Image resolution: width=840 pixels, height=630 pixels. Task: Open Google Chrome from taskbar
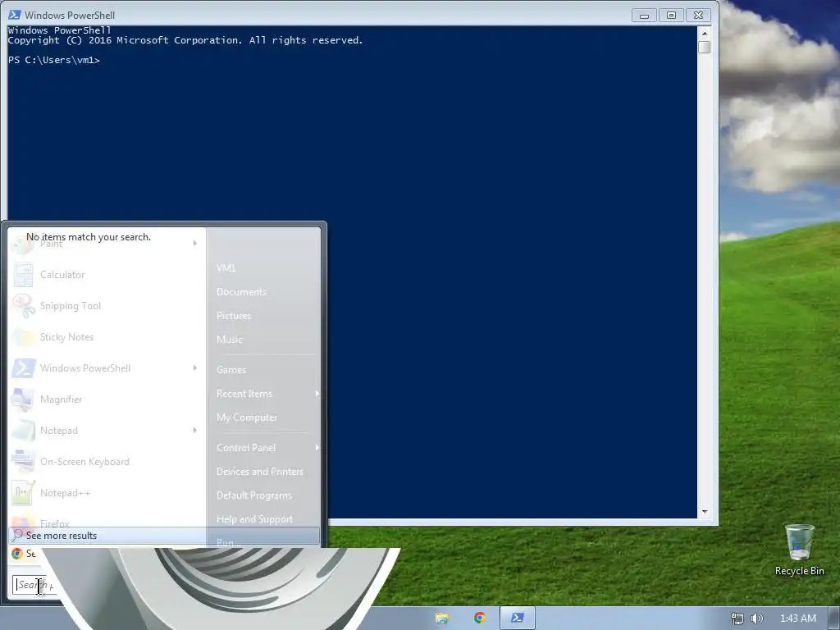point(479,619)
